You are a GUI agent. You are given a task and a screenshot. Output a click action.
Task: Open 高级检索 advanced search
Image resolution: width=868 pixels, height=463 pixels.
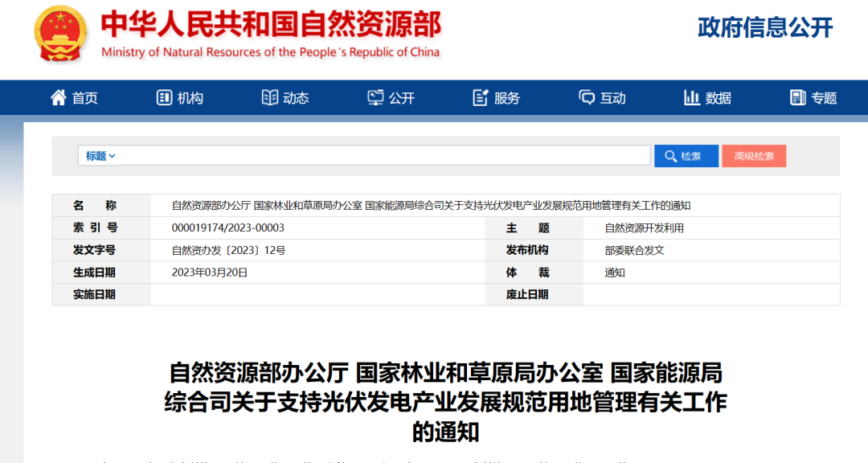click(x=754, y=156)
